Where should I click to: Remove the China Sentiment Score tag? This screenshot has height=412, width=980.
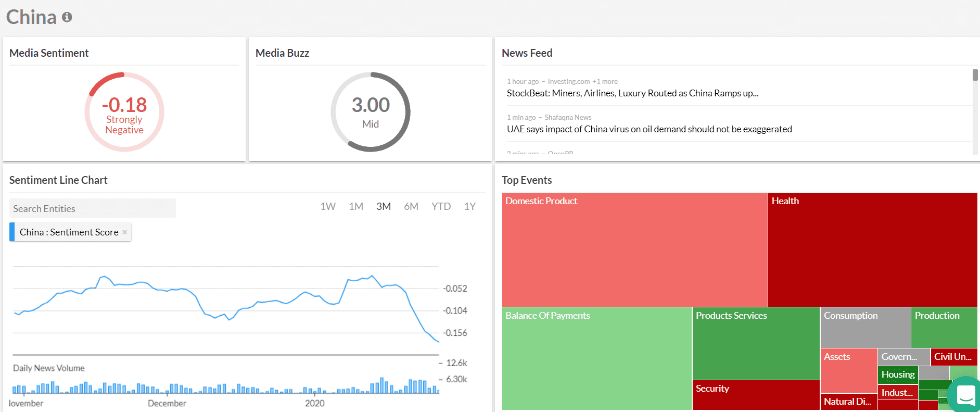pos(124,232)
